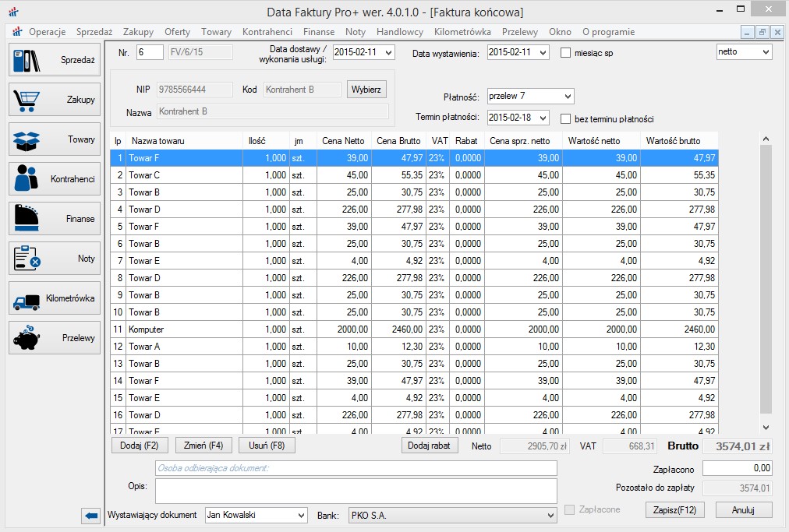The height and width of the screenshot is (532, 789).
Task: Check 'bez terminu płatności' option
Action: (x=566, y=118)
